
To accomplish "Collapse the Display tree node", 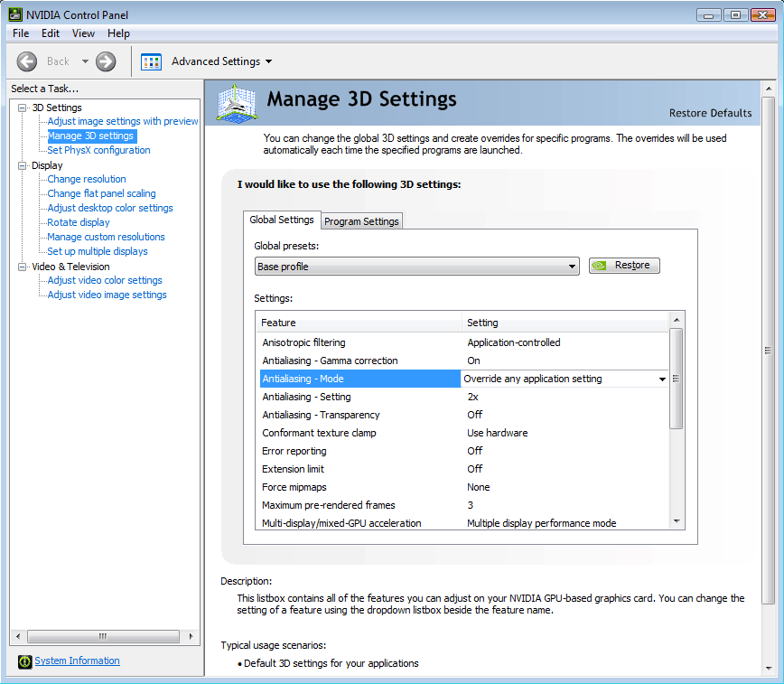I will click(22, 165).
